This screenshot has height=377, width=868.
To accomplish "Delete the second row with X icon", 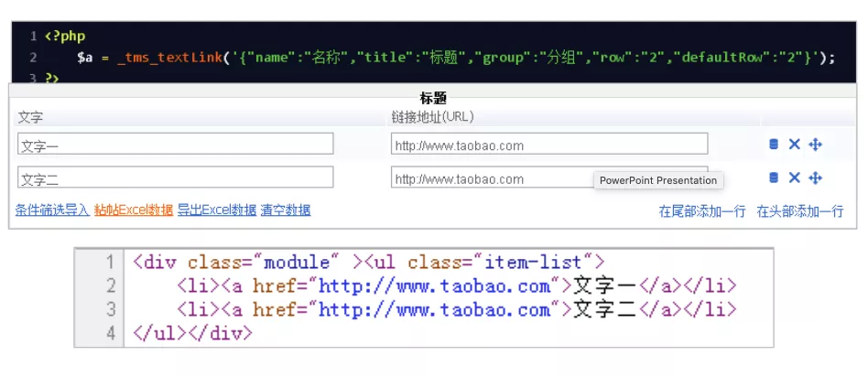I will click(x=795, y=178).
